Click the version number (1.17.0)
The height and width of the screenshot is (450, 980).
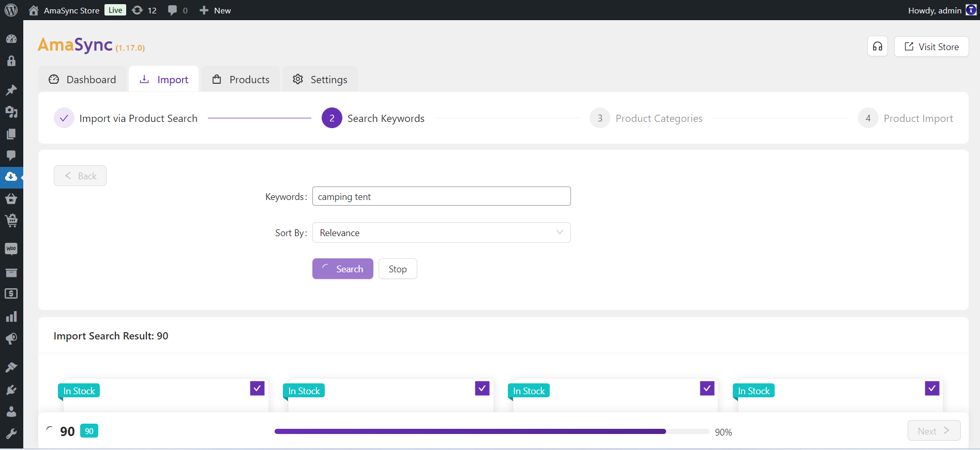(130, 48)
